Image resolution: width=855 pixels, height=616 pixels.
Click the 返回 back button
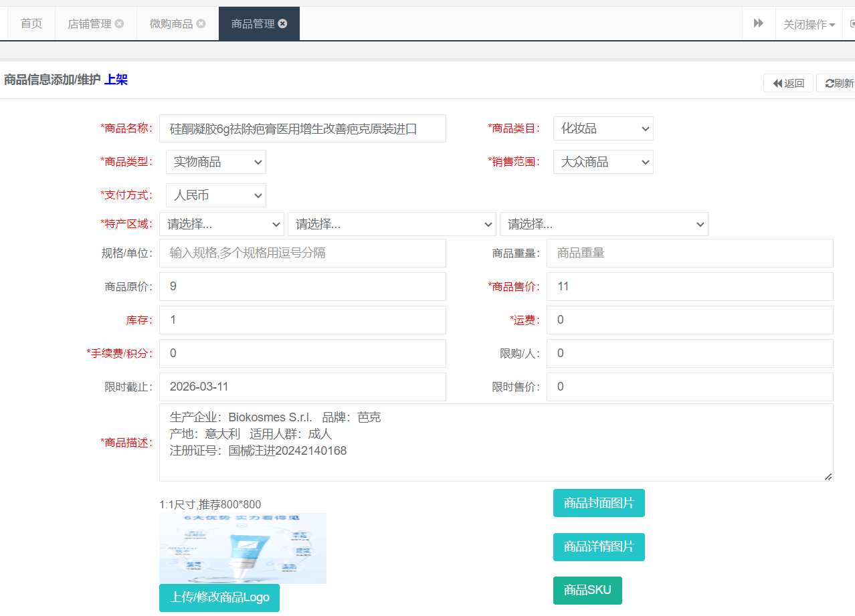788,83
